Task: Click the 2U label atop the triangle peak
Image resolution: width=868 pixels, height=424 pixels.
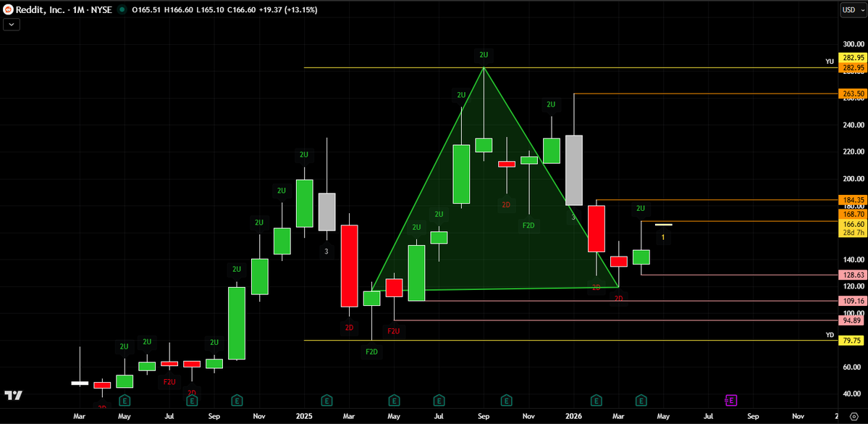Action: [x=484, y=54]
